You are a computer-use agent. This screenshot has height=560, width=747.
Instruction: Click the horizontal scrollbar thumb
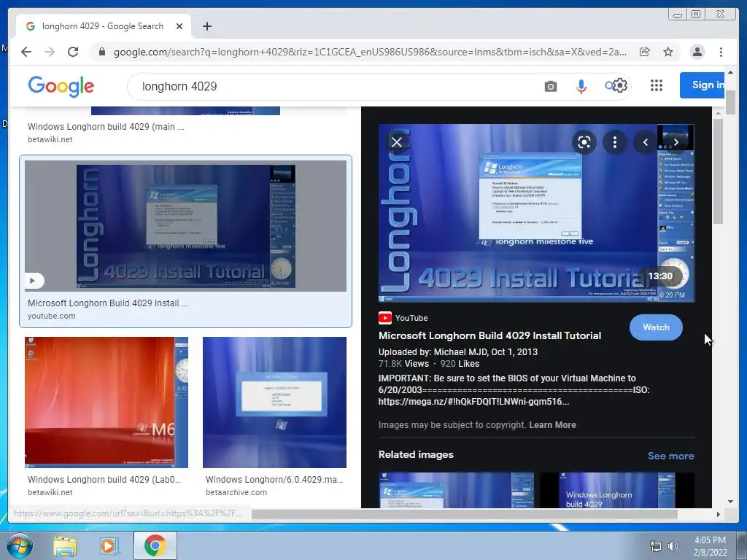pos(465,514)
